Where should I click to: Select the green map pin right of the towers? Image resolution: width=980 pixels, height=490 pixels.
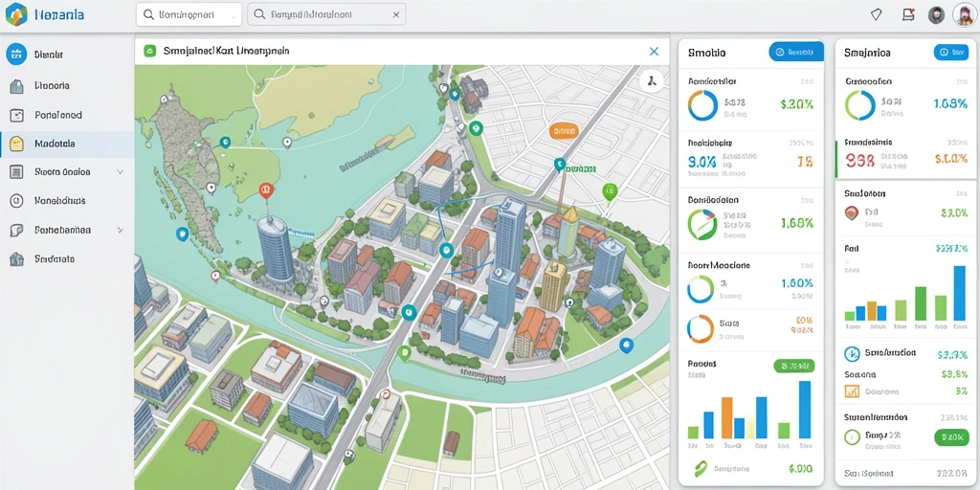[610, 192]
